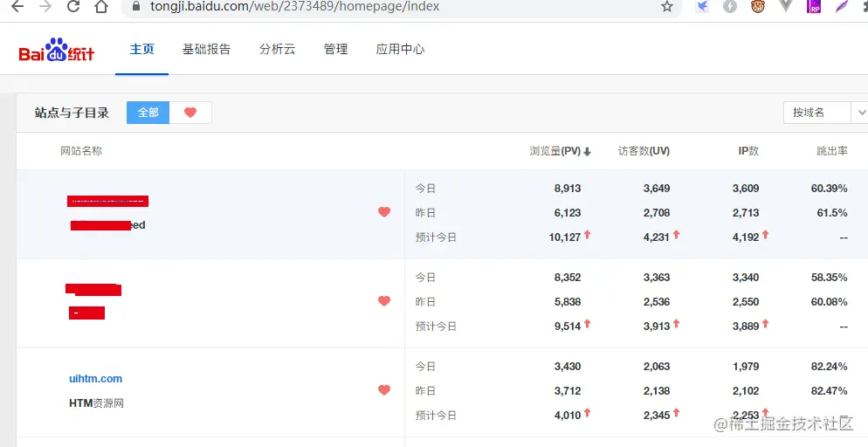This screenshot has height=447, width=868.
Task: Bookmark this page with the star icon
Action: (x=667, y=7)
